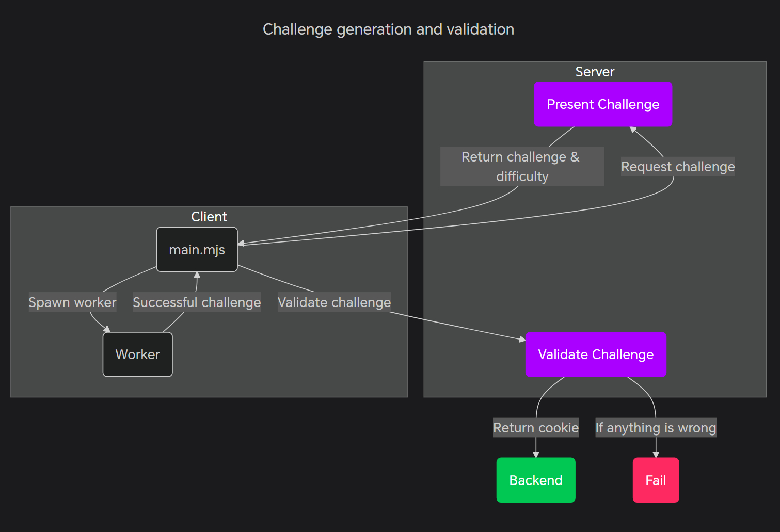Click the "Return cookie" edge label
Screen dimensions: 780x532
click(536, 428)
